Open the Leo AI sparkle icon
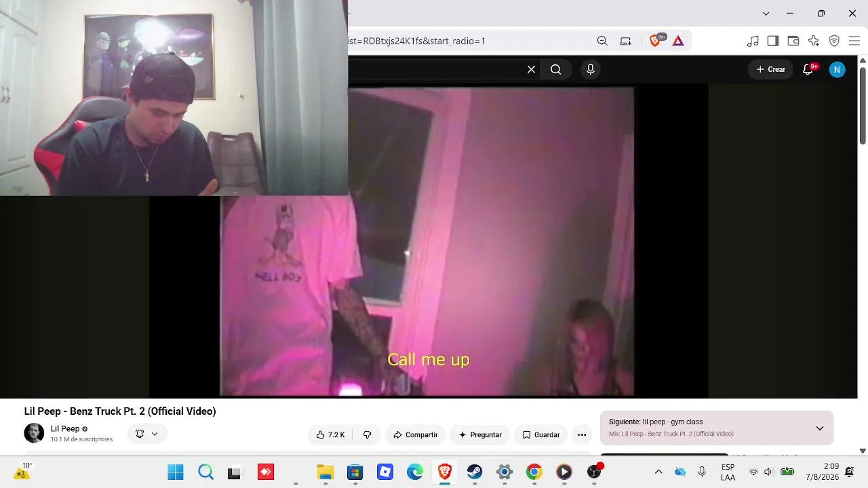868x488 pixels. (x=814, y=41)
